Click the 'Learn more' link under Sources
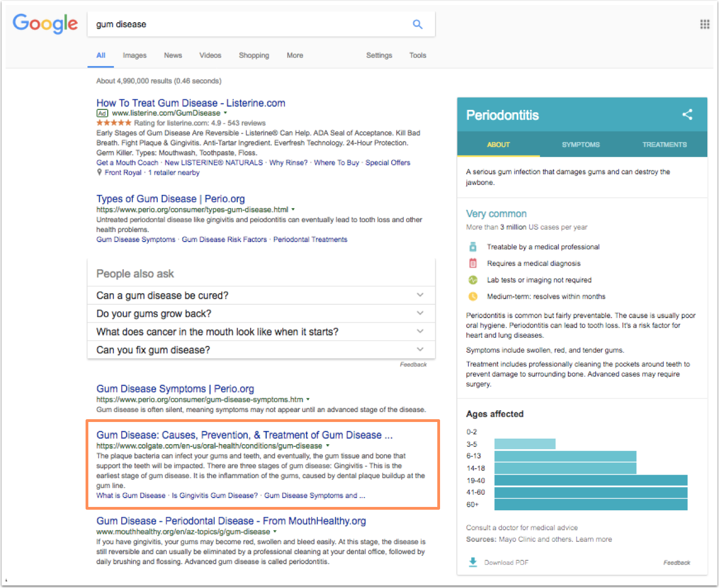719x588 pixels. pos(593,539)
